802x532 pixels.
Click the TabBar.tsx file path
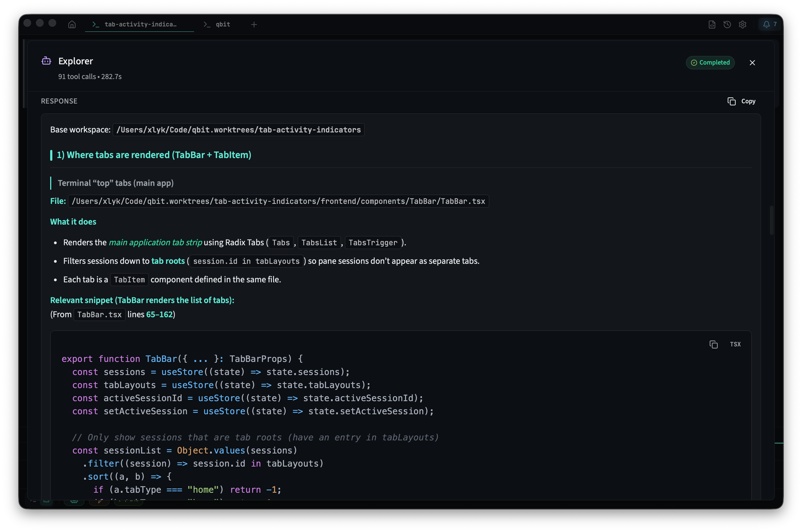pos(278,201)
